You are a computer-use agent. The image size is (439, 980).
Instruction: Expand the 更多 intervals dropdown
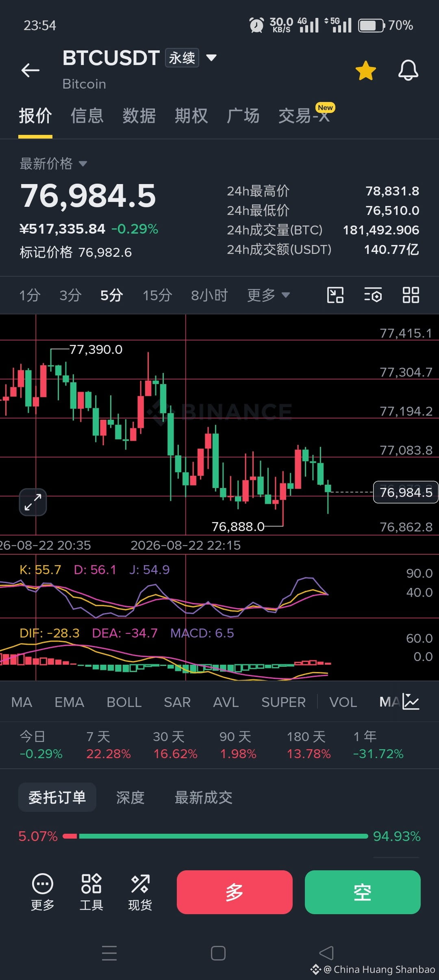coord(269,295)
